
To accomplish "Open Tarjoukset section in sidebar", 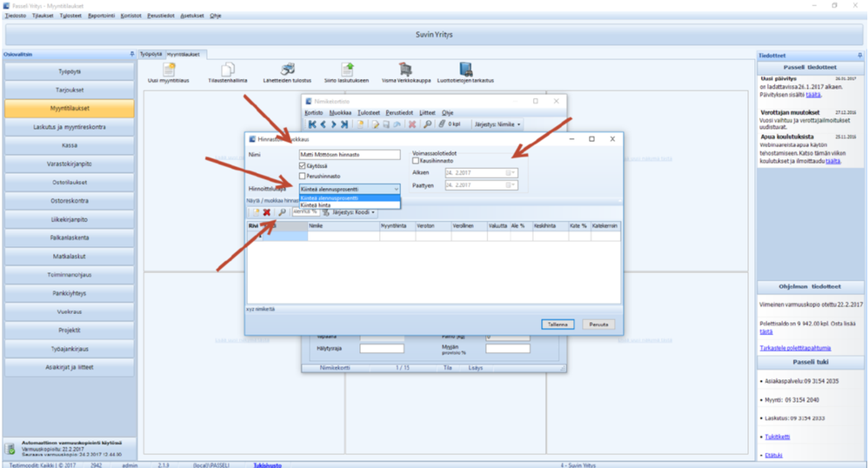I will click(70, 90).
